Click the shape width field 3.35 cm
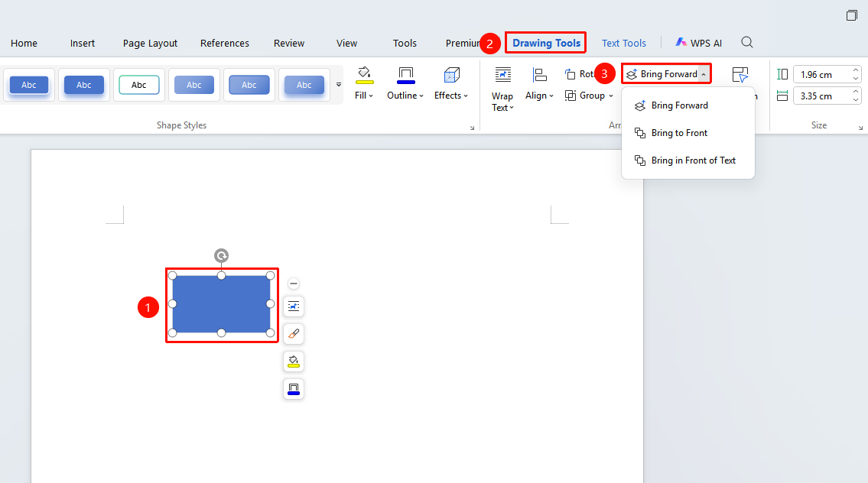Viewport: 868px width, 483px height. 822,96
